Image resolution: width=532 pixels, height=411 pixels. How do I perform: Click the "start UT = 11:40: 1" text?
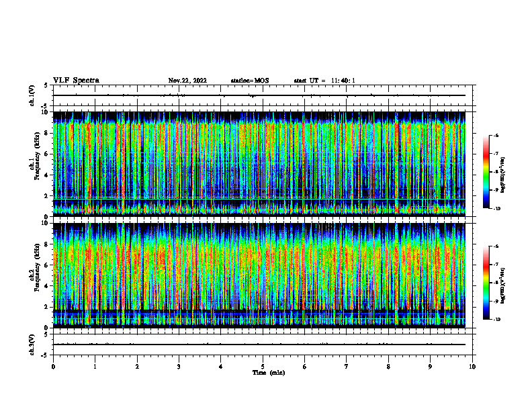tap(324, 81)
